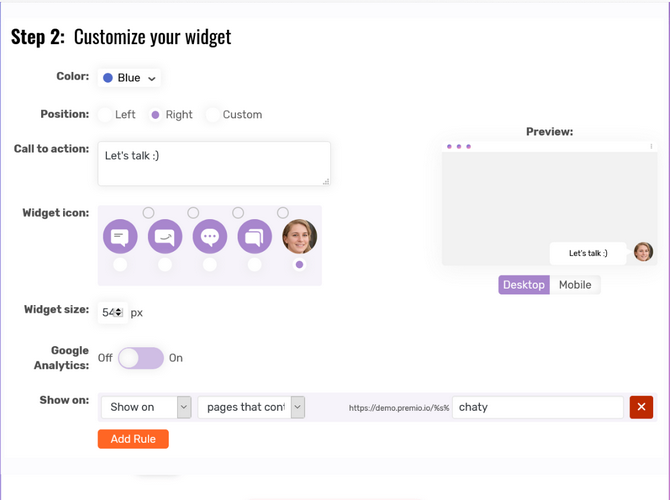Switch preview to the Desktop tab
The image size is (670, 500).
[x=524, y=285]
